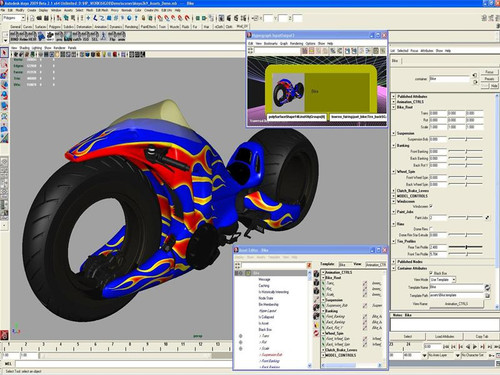Click the bike thumbnail in Hypergraph container
The width and height of the screenshot is (500, 375).
point(288,93)
